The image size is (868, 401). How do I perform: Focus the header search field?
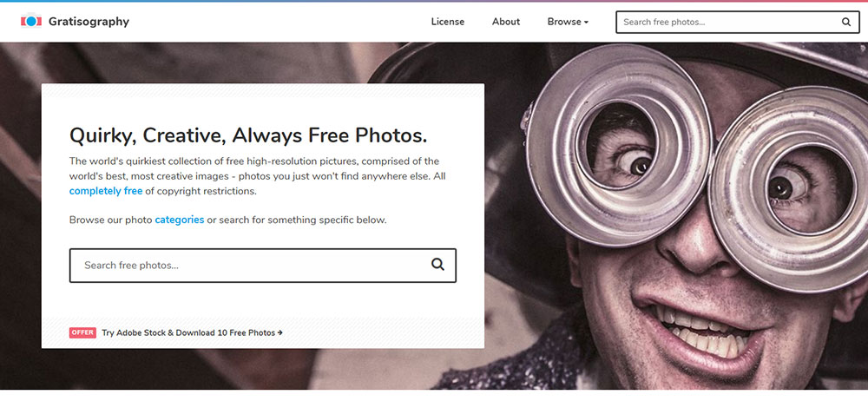[725, 22]
